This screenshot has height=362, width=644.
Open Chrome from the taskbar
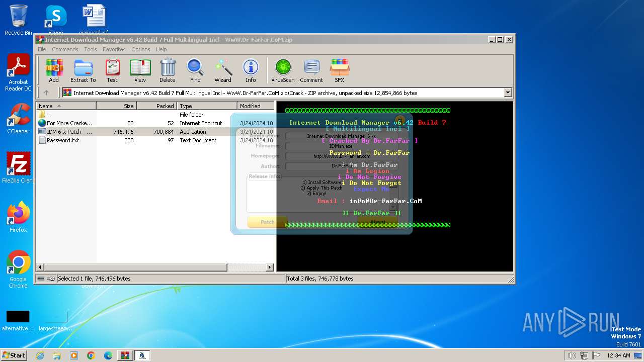pyautogui.click(x=91, y=355)
